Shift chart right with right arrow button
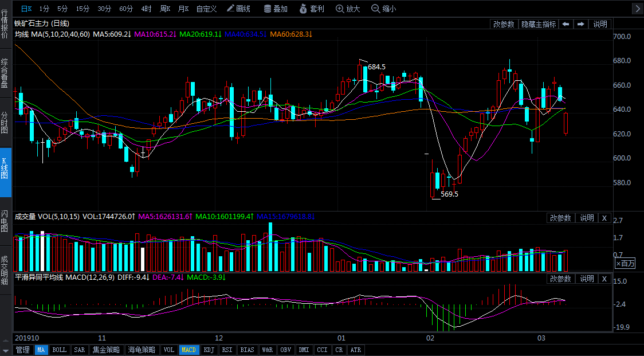Screen dimensions: 644x356 click(x=581, y=24)
